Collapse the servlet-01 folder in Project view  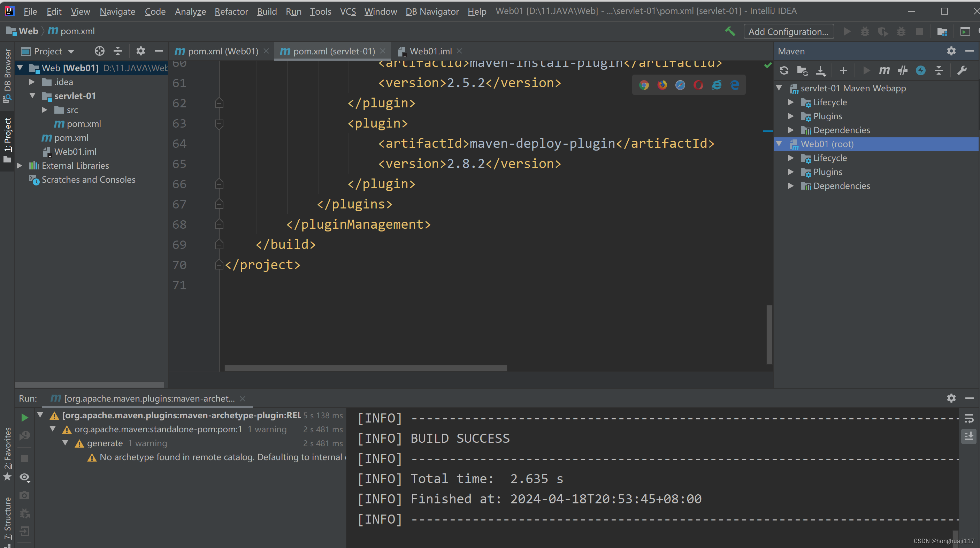pos(33,96)
